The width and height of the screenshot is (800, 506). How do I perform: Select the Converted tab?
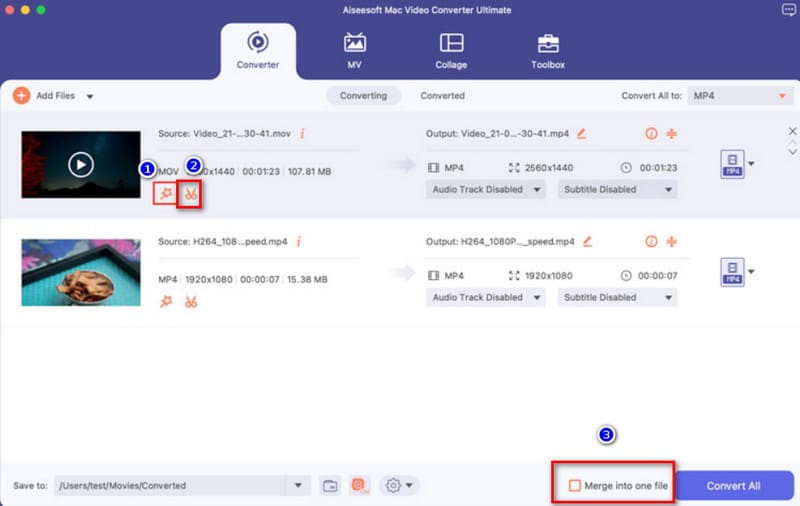(x=442, y=95)
